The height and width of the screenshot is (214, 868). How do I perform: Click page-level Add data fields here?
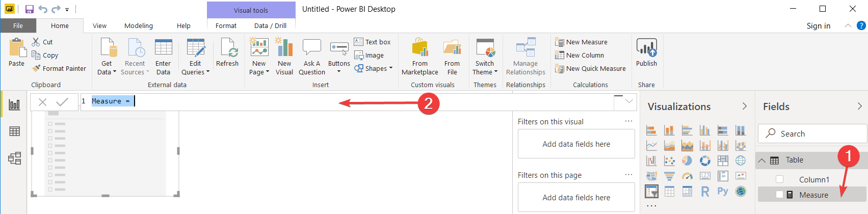[576, 197]
